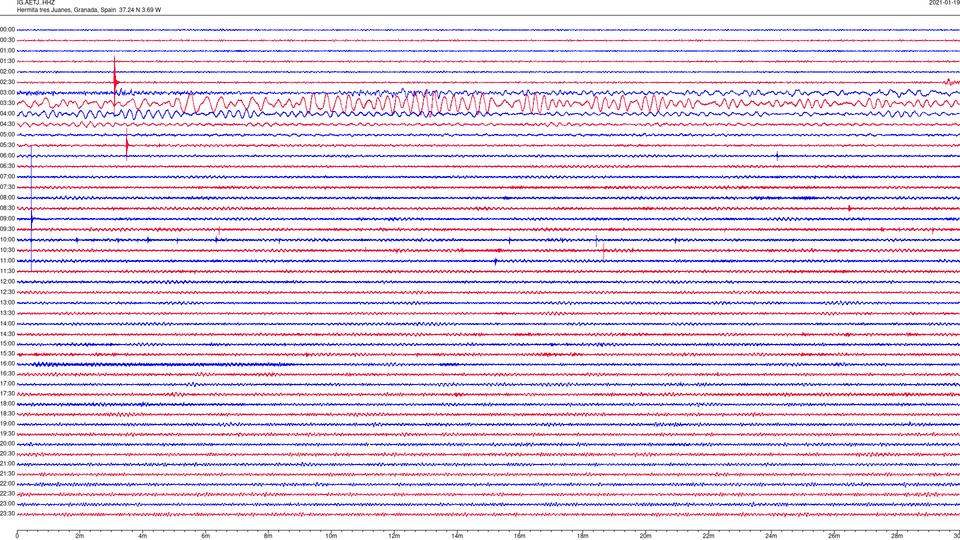960x540 pixels.
Task: Select the 08:30 trace time label
Action: tap(7, 208)
